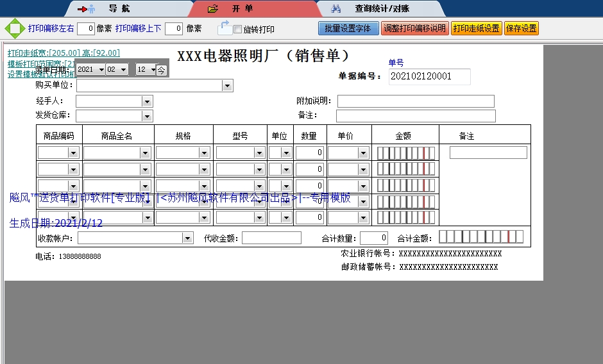
Task: Enable the 旋转打印 checkbox
Action: [238, 29]
